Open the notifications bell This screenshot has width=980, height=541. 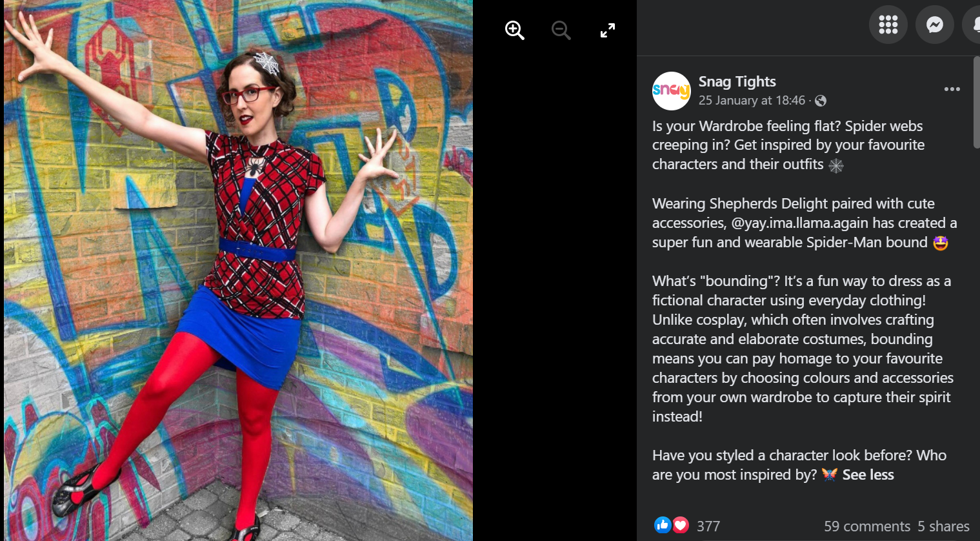click(x=973, y=25)
